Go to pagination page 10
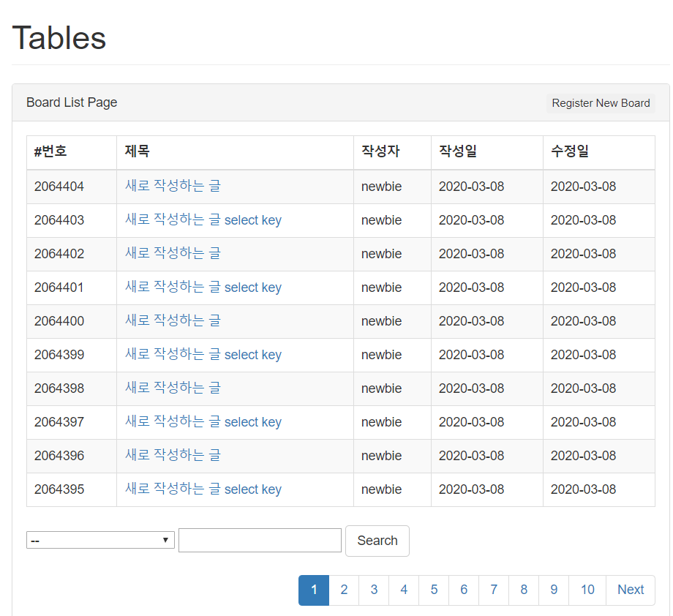The width and height of the screenshot is (673, 616). (587, 590)
